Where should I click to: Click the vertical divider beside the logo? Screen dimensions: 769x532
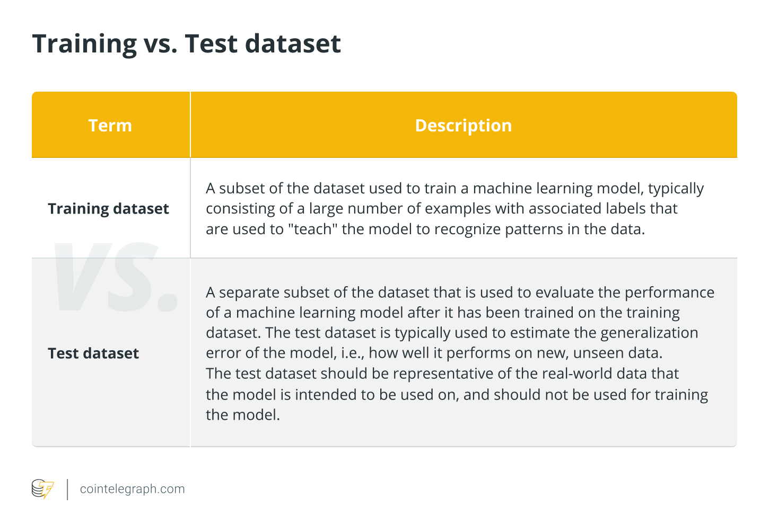tap(67, 489)
